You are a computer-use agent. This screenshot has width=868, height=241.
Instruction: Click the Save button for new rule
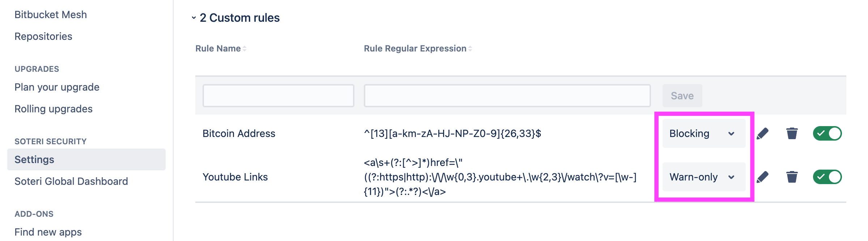click(x=682, y=96)
